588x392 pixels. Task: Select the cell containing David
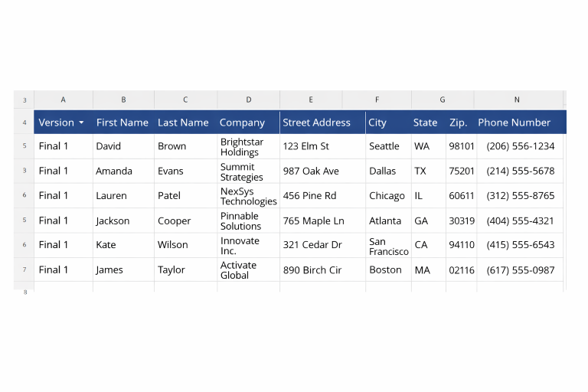pos(123,146)
